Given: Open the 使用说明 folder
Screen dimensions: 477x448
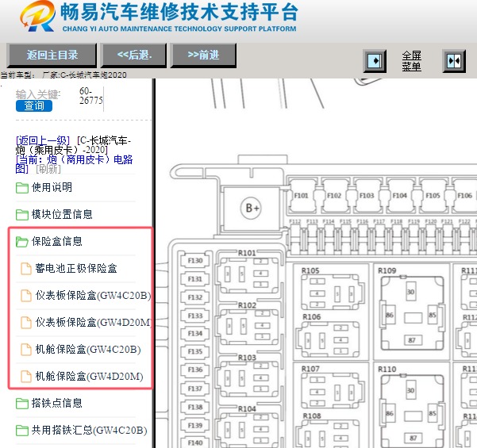Looking at the screenshot, I should coord(52,187).
